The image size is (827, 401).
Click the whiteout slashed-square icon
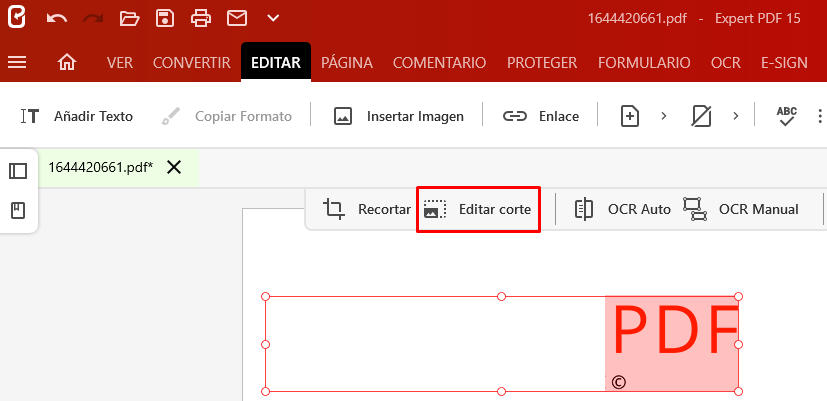click(x=701, y=116)
